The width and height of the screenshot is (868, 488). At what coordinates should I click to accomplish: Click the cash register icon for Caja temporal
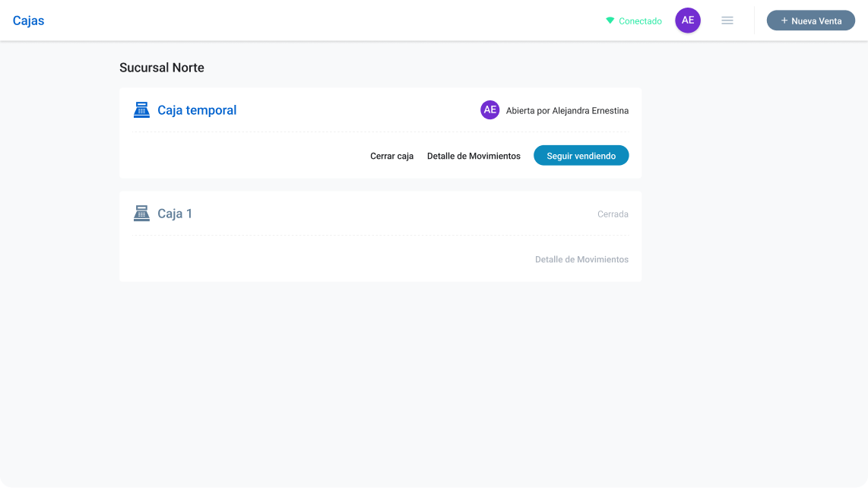coord(141,109)
